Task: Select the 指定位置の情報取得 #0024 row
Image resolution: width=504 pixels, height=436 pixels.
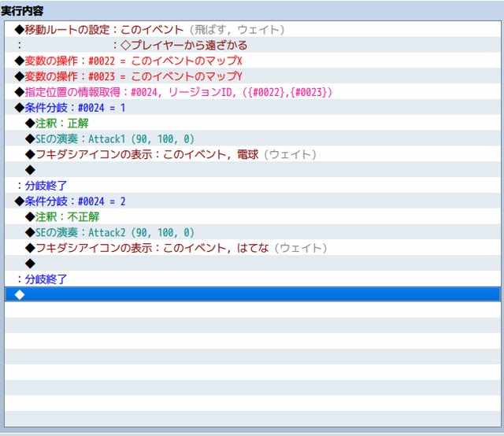Action: [x=253, y=92]
